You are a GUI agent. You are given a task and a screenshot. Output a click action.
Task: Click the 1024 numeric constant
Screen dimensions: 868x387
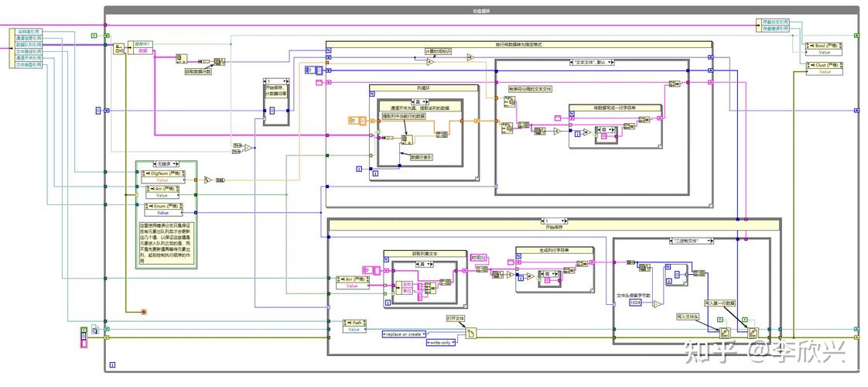coord(635,303)
